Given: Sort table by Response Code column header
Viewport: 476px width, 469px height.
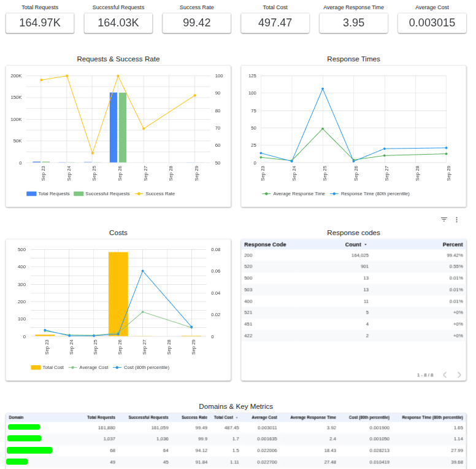Looking at the screenshot, I should pyautogui.click(x=265, y=244).
